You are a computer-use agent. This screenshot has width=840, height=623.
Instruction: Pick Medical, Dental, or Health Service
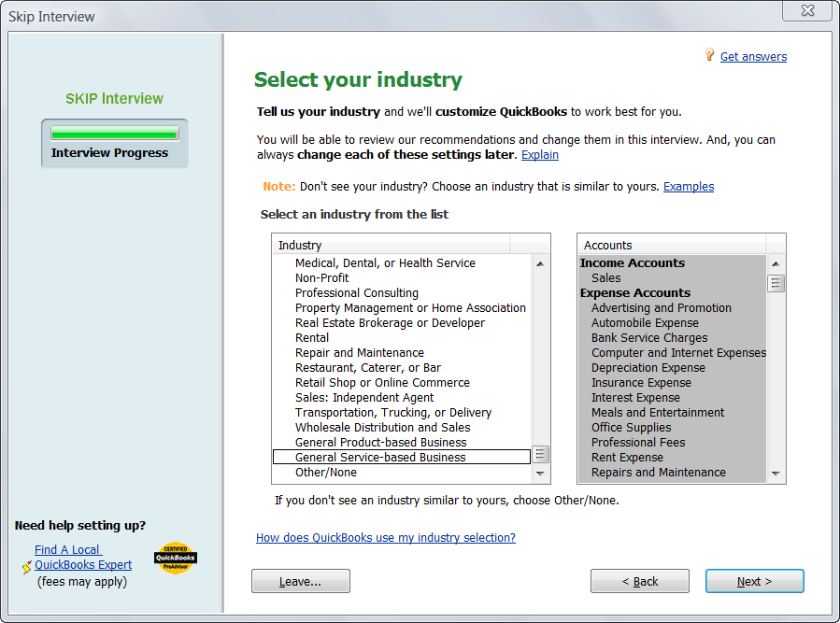pyautogui.click(x=385, y=263)
